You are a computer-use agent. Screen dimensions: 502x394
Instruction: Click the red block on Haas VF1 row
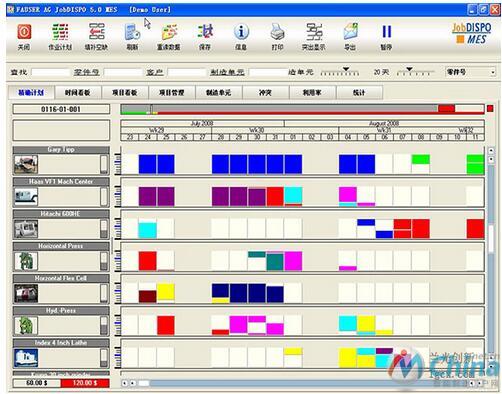click(275, 196)
